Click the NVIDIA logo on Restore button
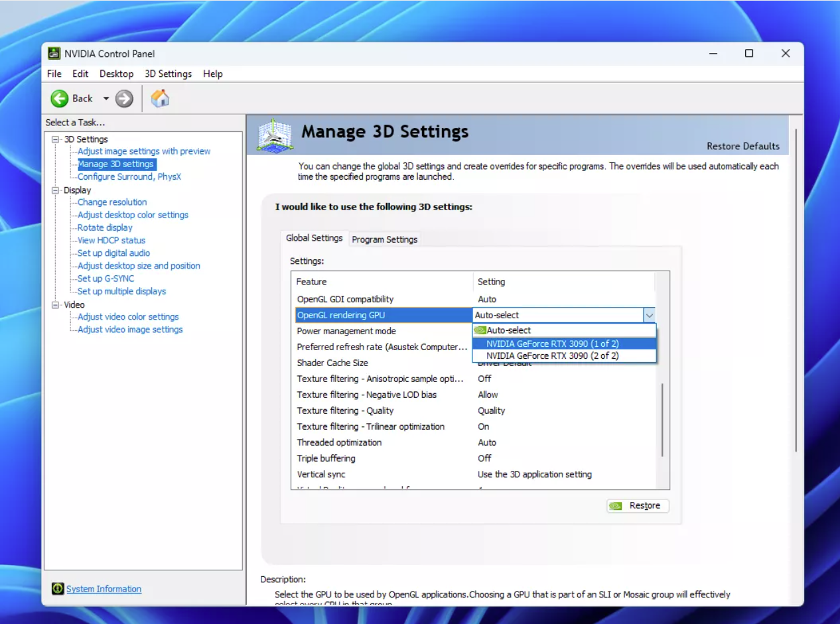This screenshot has width=840, height=624. (x=616, y=506)
